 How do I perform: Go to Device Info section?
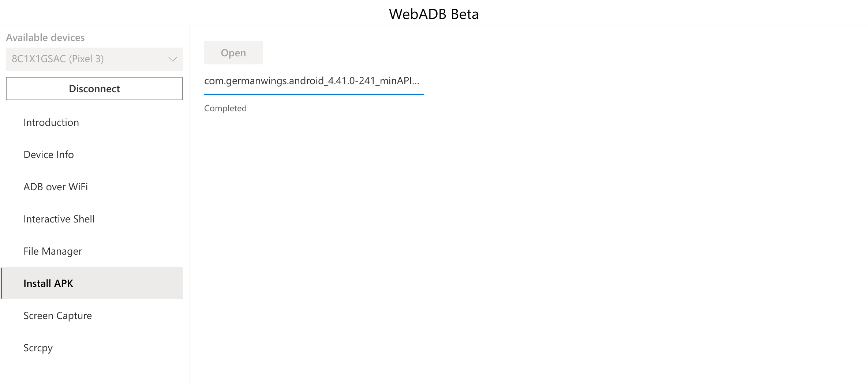click(49, 154)
